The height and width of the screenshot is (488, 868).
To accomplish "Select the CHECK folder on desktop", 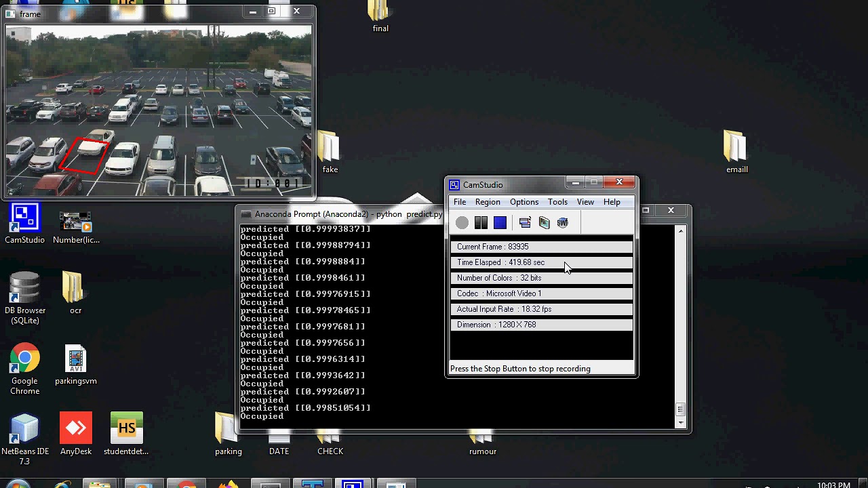I will [x=330, y=443].
